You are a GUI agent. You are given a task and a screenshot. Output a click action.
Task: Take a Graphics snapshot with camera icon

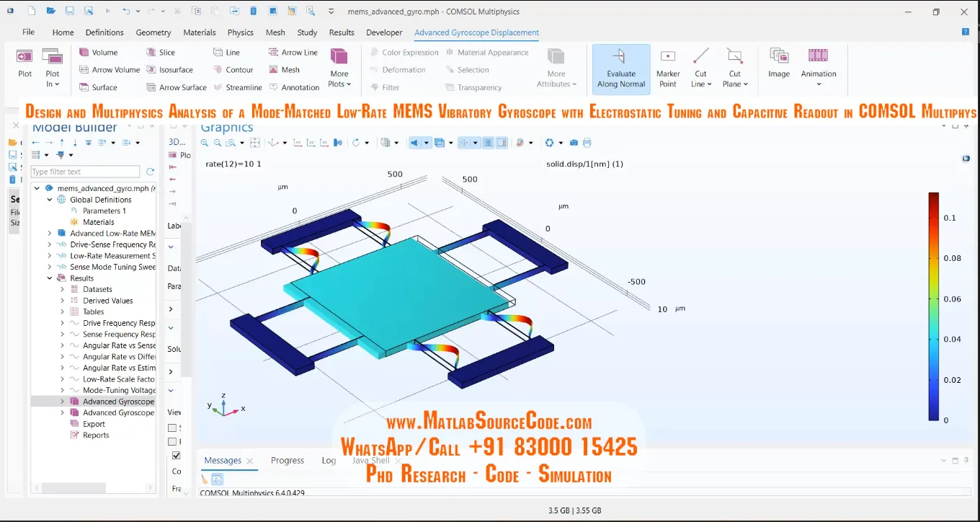(574, 143)
